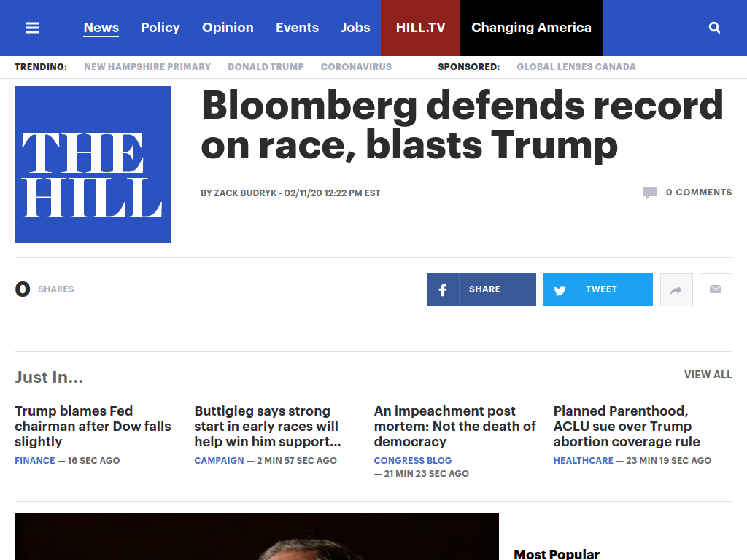Click the Bloomberg defends record headline

(x=462, y=125)
